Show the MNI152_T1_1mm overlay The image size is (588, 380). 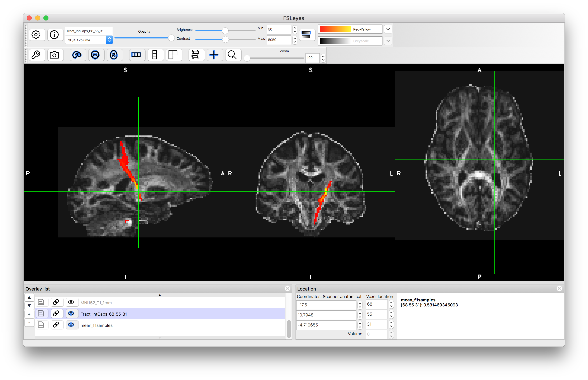[71, 302]
